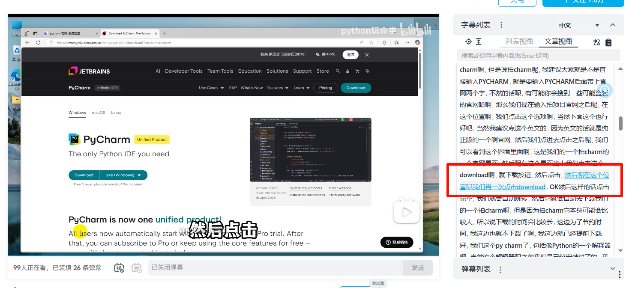Open the danmaku settings icon
The width and height of the screenshot is (644, 288).
137,268
